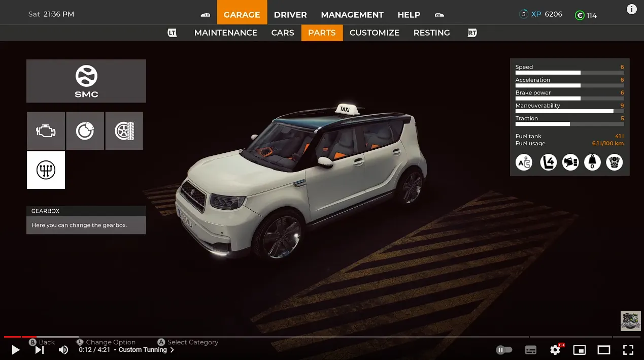
Task: Skip to the next video
Action: 39,350
